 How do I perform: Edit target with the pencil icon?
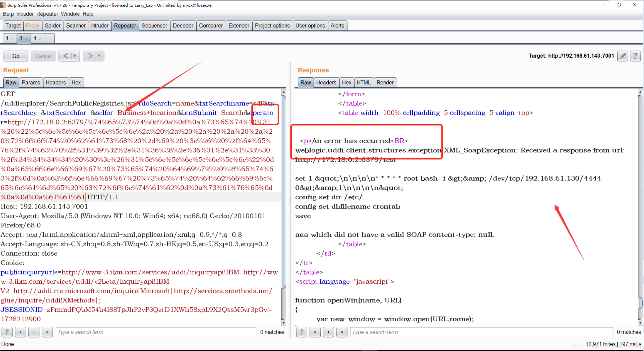pyautogui.click(x=623, y=56)
